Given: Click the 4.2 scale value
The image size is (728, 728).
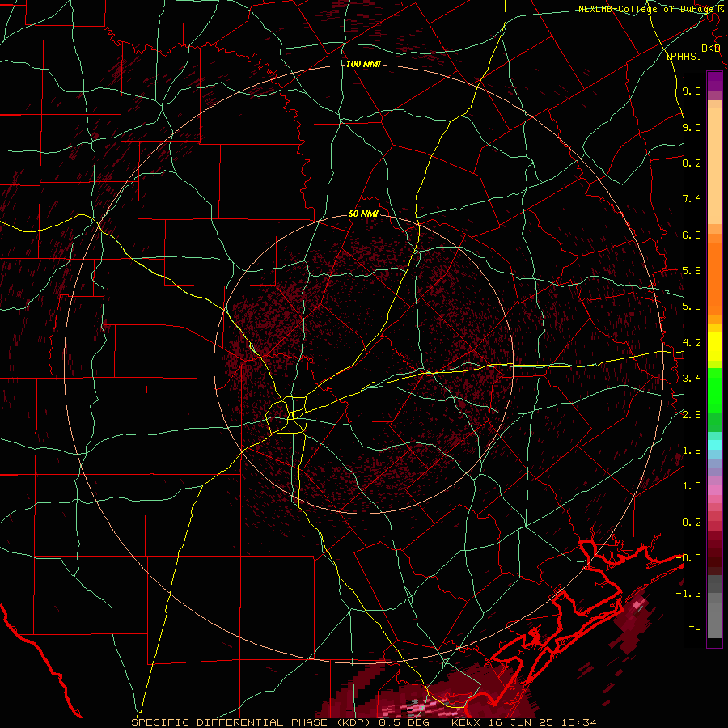Looking at the screenshot, I should [x=692, y=343].
